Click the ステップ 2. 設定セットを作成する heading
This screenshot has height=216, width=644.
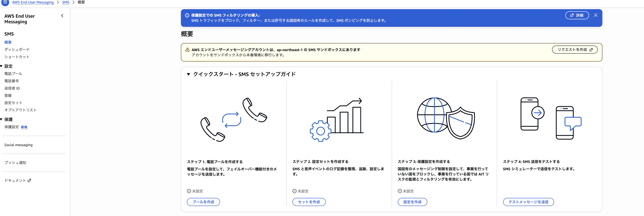click(x=320, y=162)
